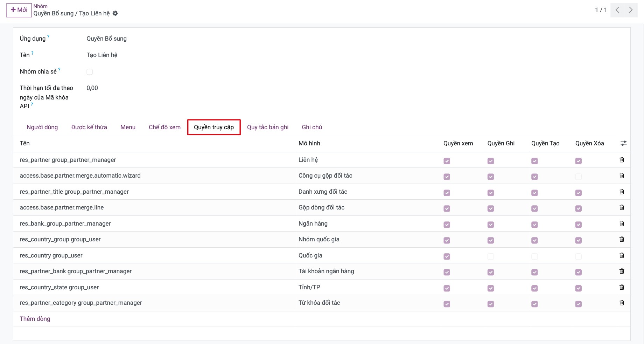644x344 pixels.
Task: Switch to the Được kế thừa tab
Action: pos(89,127)
